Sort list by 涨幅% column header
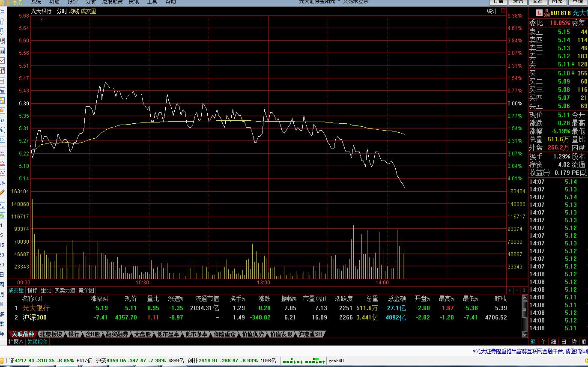Viewport: 588px width, 367px height. [99, 298]
